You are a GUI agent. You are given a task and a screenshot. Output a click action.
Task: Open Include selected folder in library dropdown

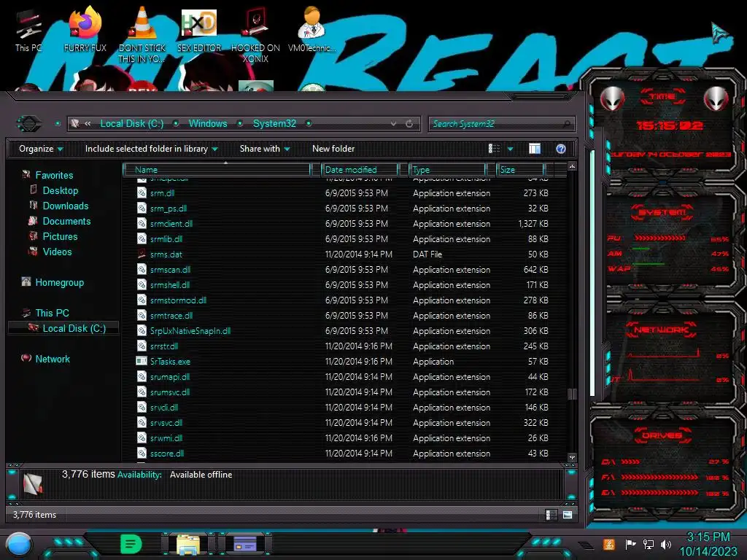click(152, 149)
